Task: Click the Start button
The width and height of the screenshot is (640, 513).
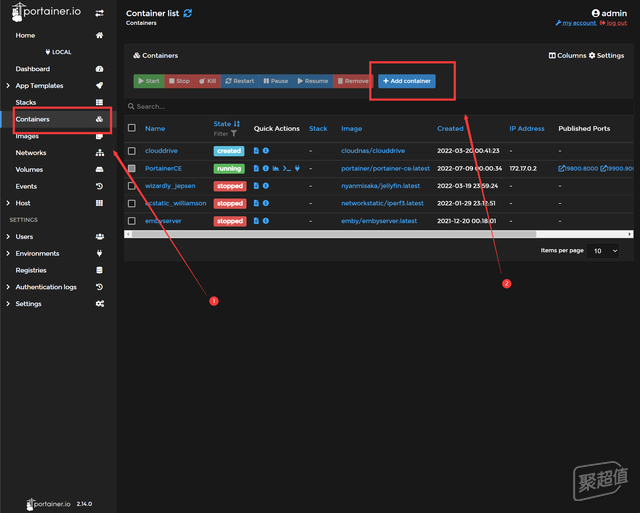Action: [x=149, y=81]
